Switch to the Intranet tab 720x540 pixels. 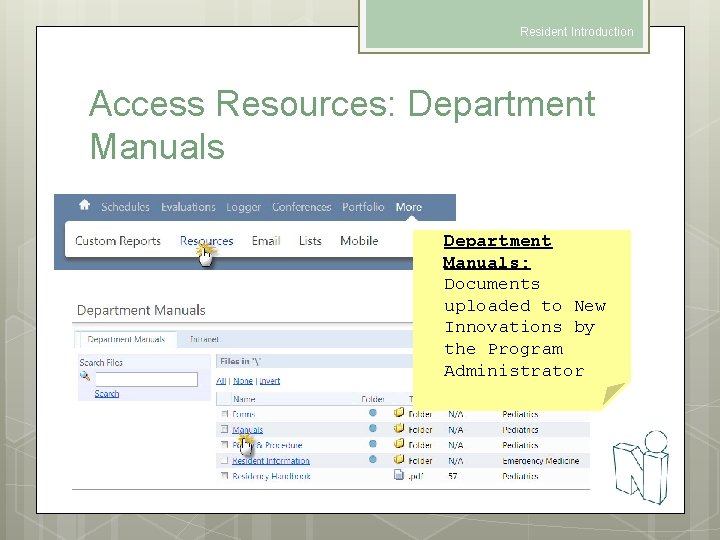(204, 339)
